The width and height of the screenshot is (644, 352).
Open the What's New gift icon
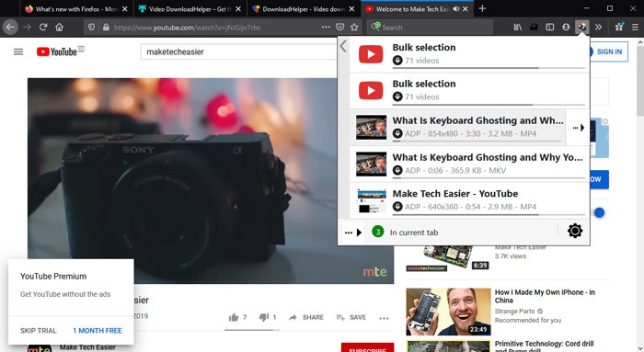(619, 27)
